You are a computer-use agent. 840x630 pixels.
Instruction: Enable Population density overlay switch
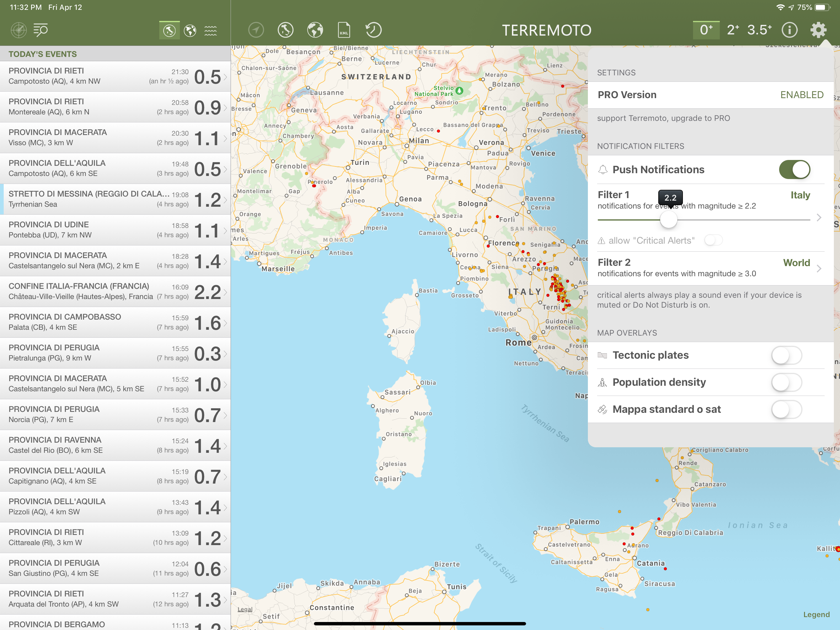[x=787, y=382]
